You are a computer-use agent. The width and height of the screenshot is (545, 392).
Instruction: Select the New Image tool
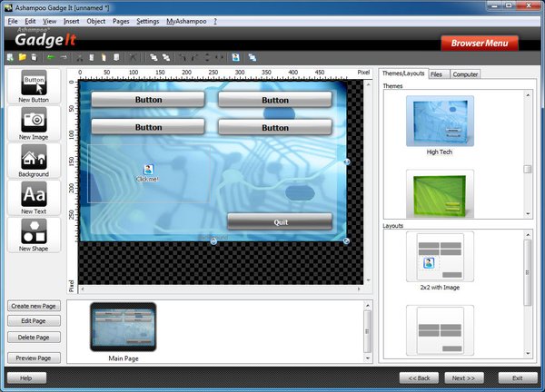coord(34,122)
